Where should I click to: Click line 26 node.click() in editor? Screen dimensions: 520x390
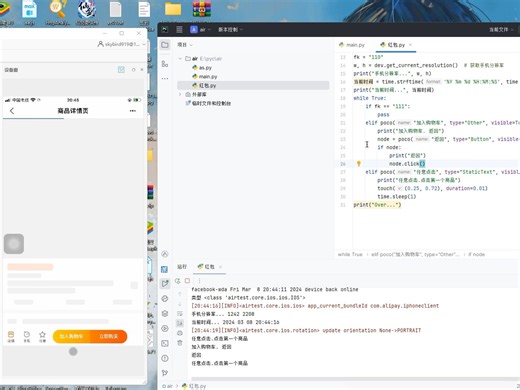coord(407,164)
